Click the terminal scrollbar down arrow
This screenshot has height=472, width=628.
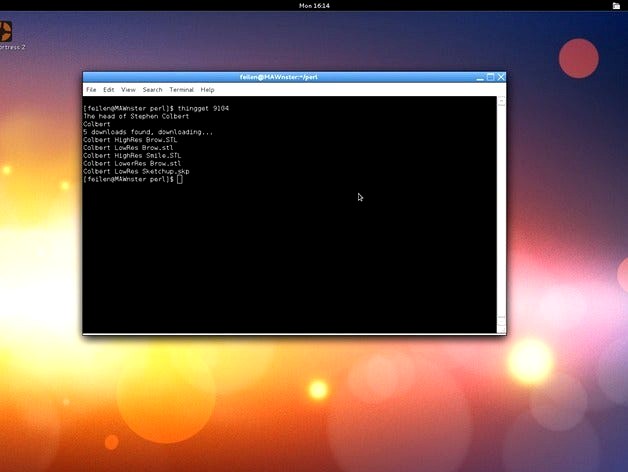point(501,327)
